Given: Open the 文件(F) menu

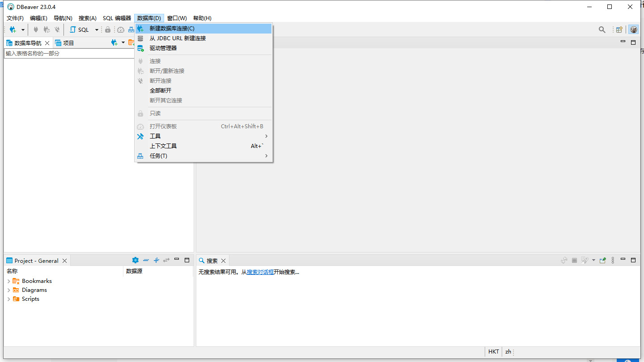Looking at the screenshot, I should click(x=15, y=18).
